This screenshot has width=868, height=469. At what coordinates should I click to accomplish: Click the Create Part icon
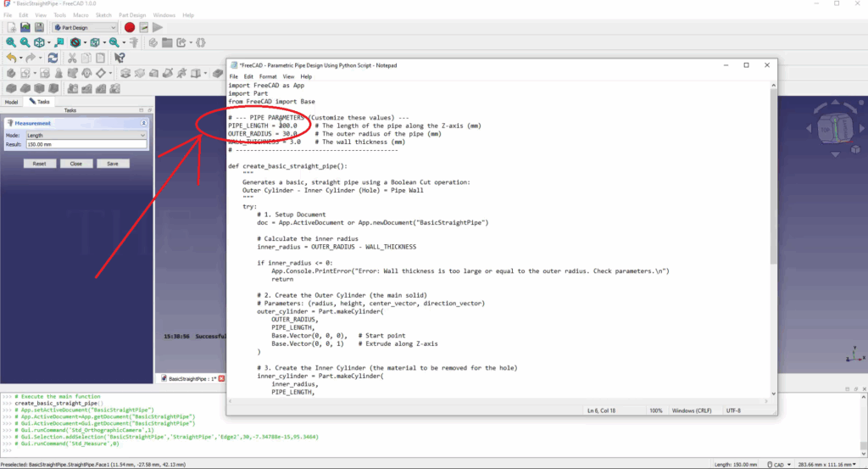tap(153, 42)
